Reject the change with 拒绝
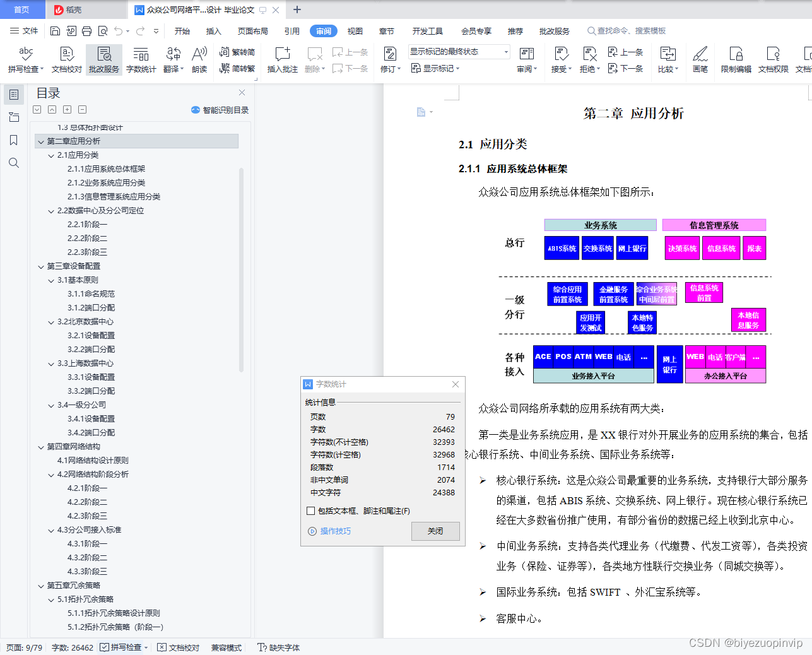This screenshot has width=812, height=655. tap(589, 60)
